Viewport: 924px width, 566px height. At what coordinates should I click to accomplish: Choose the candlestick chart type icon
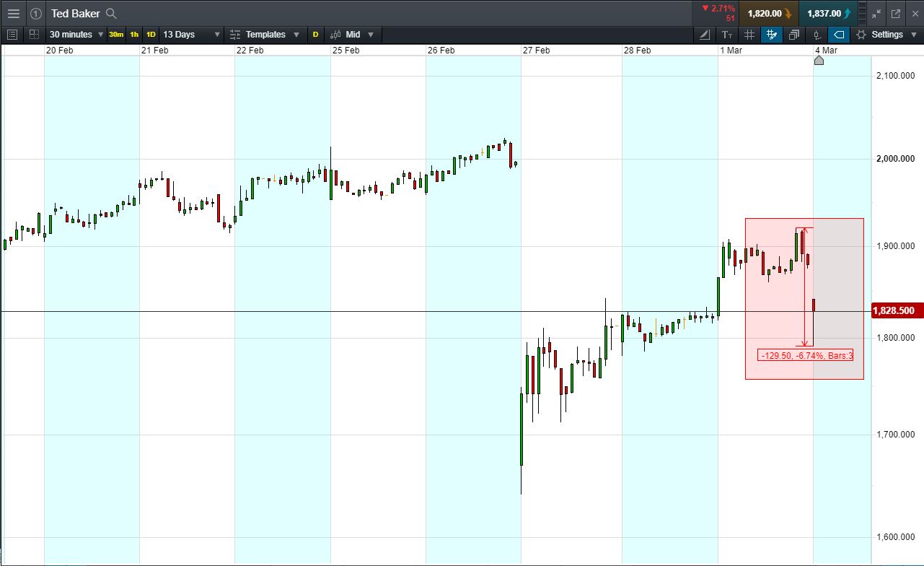(335, 34)
